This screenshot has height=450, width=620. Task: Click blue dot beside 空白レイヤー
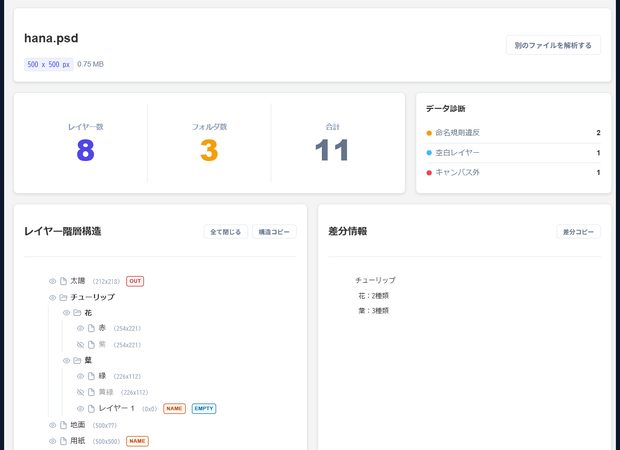[429, 153]
